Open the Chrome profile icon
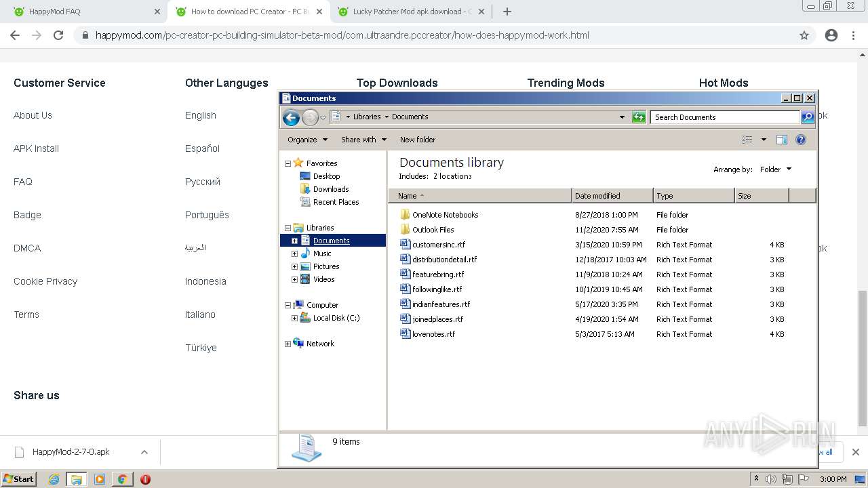 coord(831,35)
